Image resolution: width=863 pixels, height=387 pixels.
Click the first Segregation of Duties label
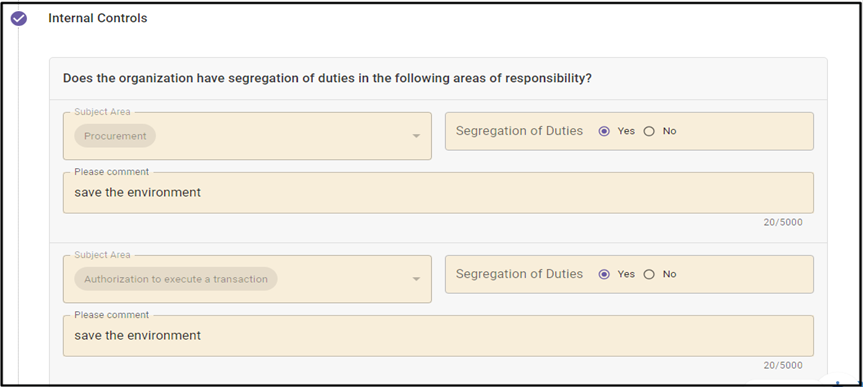[x=519, y=131]
